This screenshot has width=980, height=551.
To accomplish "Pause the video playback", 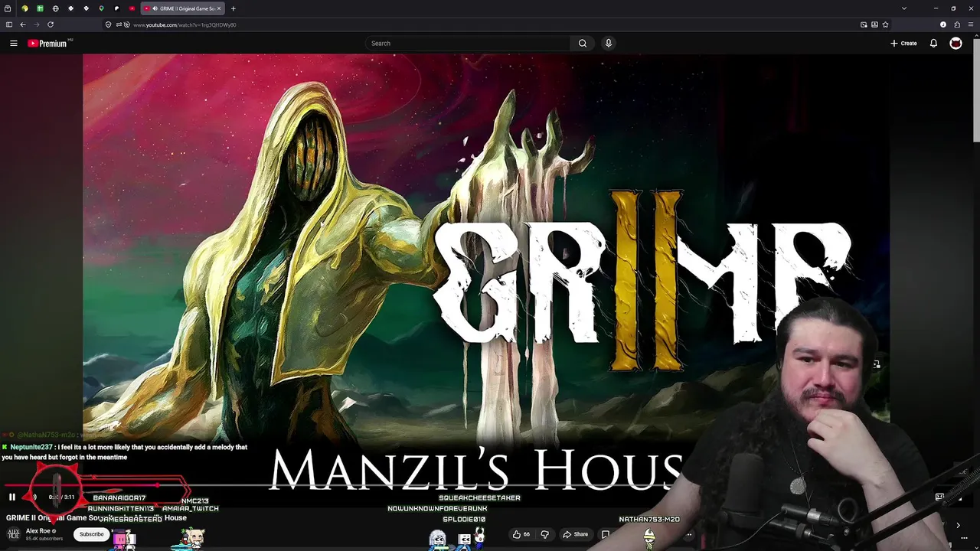I will point(12,497).
